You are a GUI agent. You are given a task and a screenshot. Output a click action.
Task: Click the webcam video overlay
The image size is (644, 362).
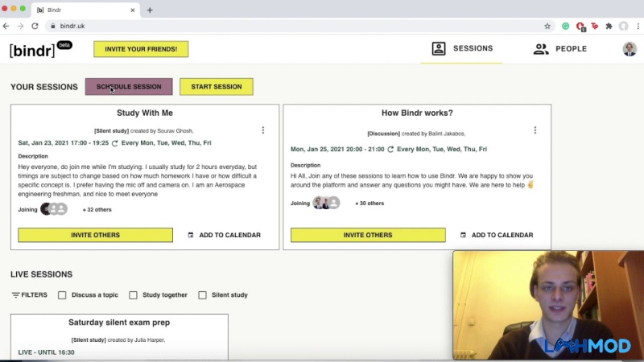tap(548, 306)
